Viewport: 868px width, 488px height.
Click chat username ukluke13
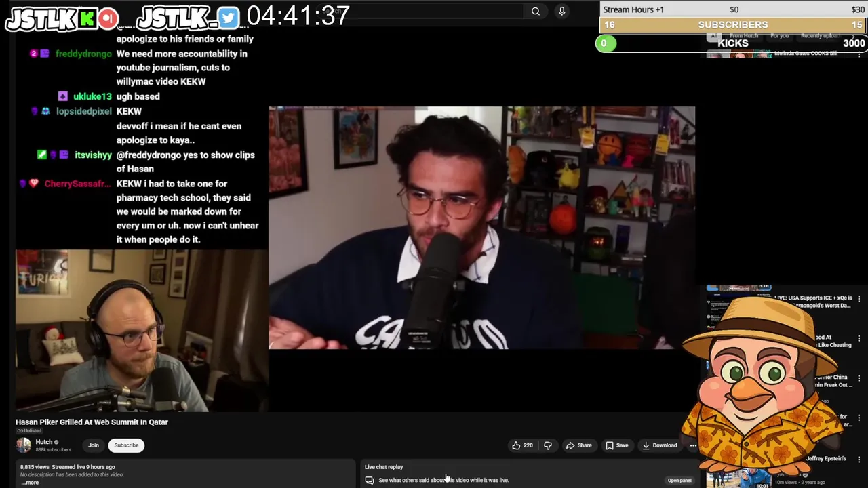point(92,96)
